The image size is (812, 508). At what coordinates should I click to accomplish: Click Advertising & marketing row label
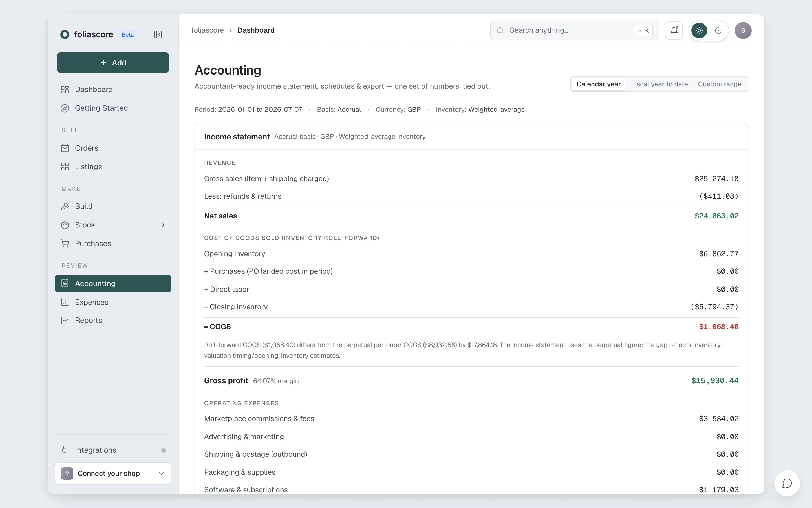pyautogui.click(x=244, y=437)
